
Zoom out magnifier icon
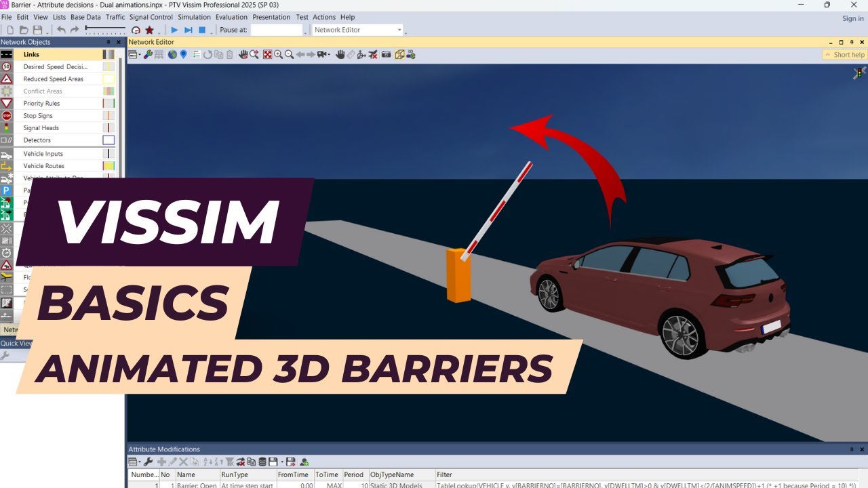pos(289,55)
